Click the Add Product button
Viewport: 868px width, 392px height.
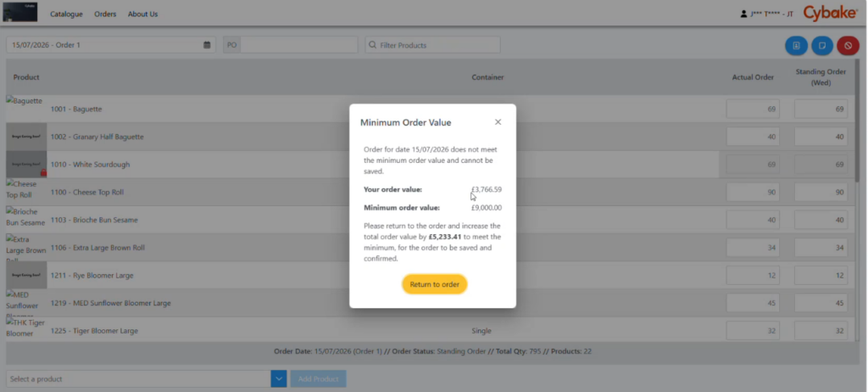tap(319, 378)
